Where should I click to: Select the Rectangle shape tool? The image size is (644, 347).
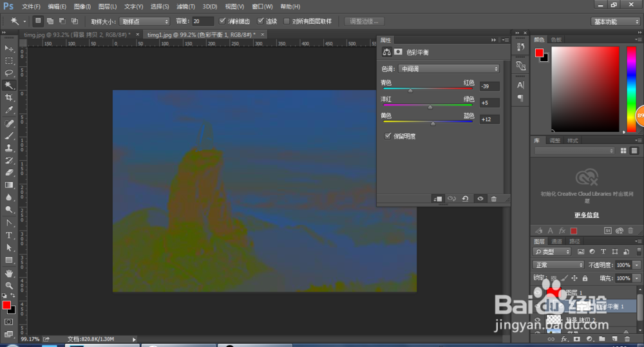[x=8, y=260]
